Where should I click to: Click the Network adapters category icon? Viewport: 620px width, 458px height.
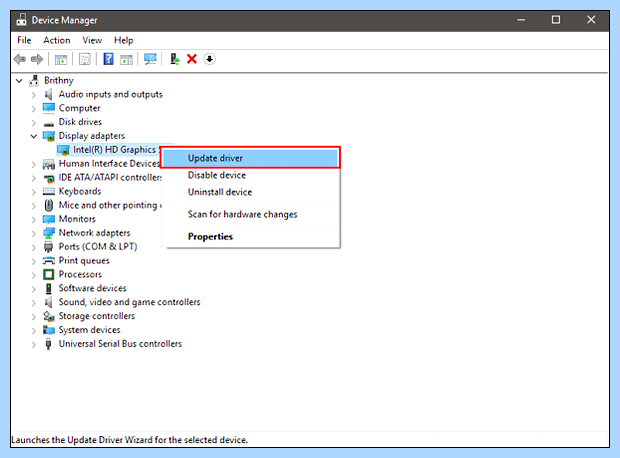tap(49, 233)
